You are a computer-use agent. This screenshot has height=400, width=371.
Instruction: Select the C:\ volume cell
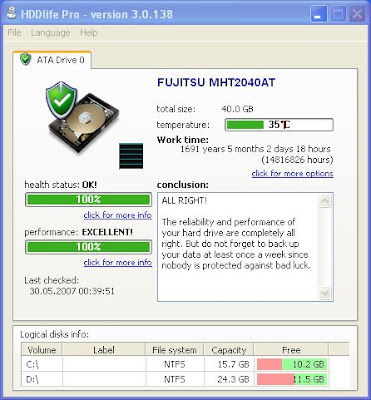coord(42,364)
